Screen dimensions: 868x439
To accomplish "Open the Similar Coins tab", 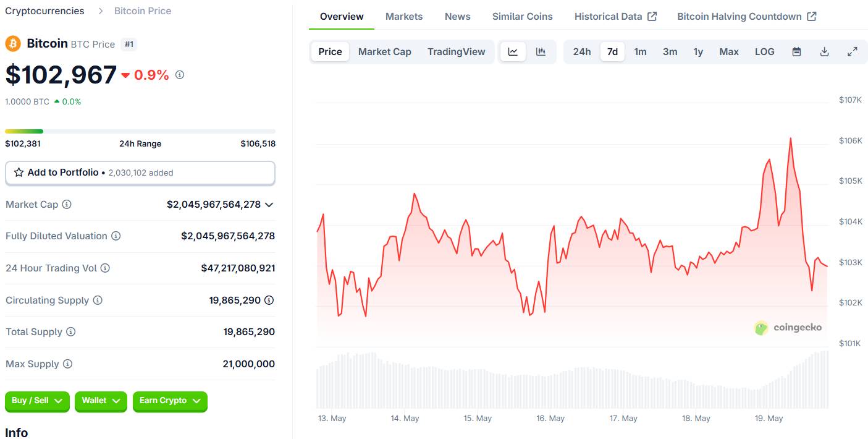I will 523,17.
